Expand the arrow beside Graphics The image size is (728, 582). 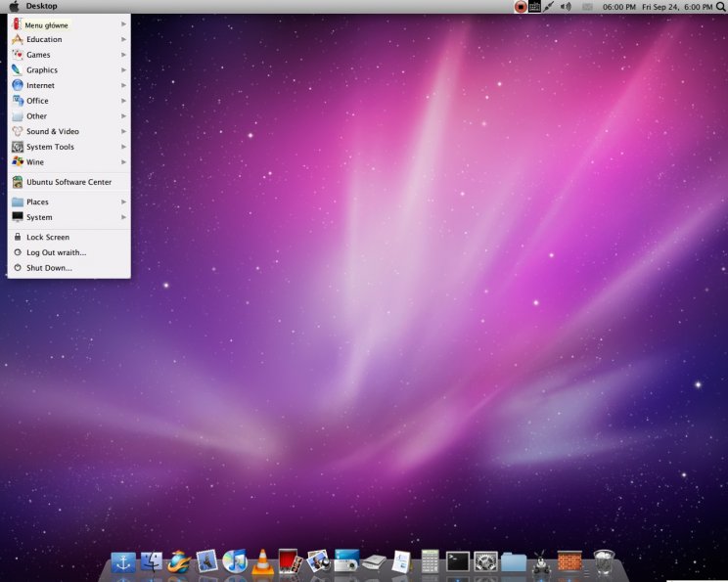tap(123, 70)
